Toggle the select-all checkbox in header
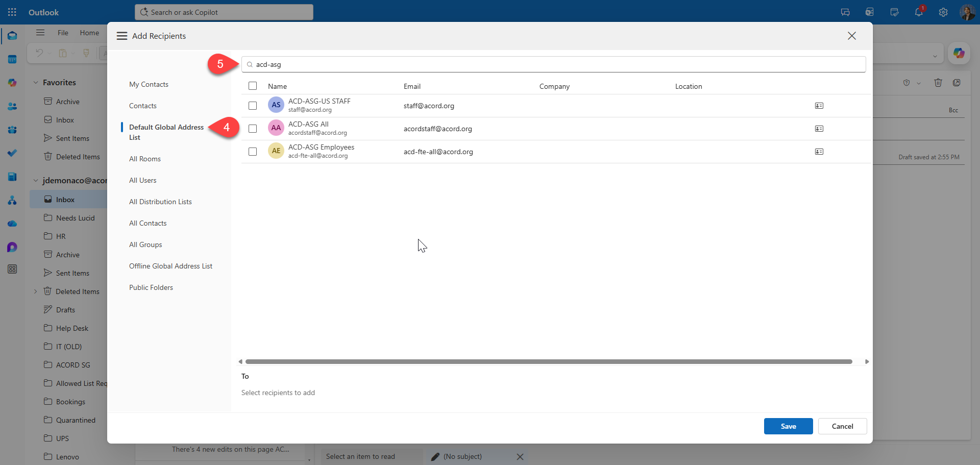This screenshot has height=465, width=980. 253,86
